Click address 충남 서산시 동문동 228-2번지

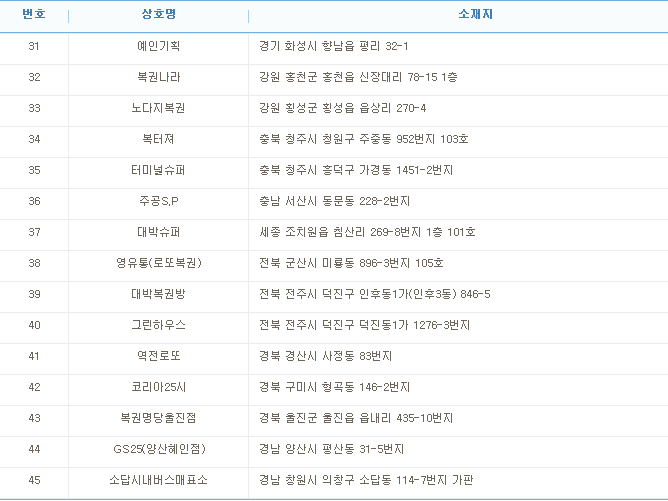point(334,201)
